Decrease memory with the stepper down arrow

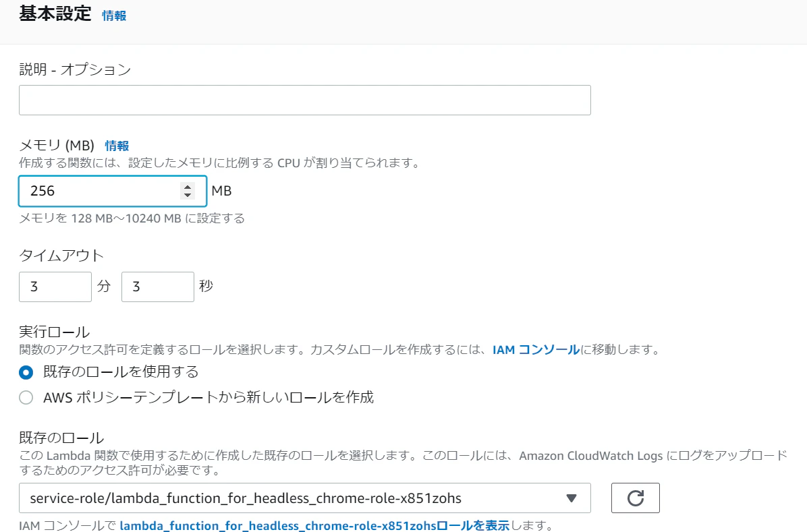[188, 195]
